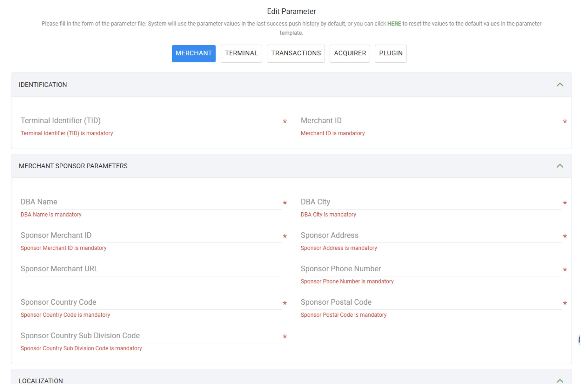Select the MERCHANT tab

tap(193, 53)
